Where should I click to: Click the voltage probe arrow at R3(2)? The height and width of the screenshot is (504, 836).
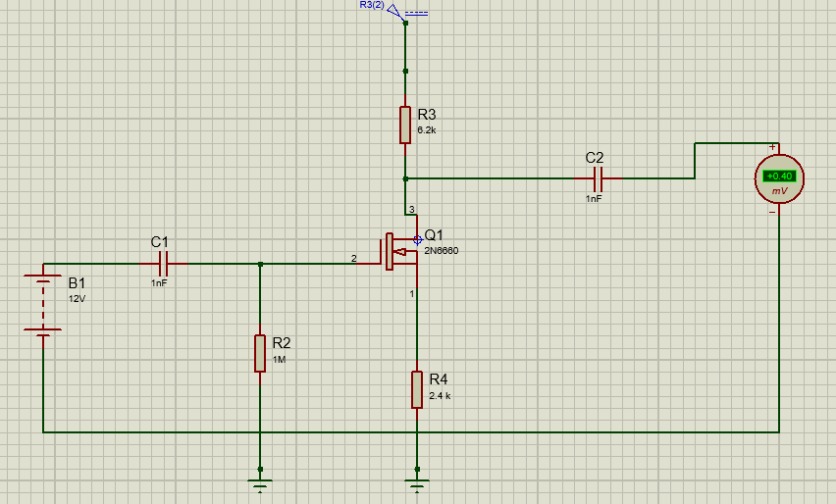395,11
